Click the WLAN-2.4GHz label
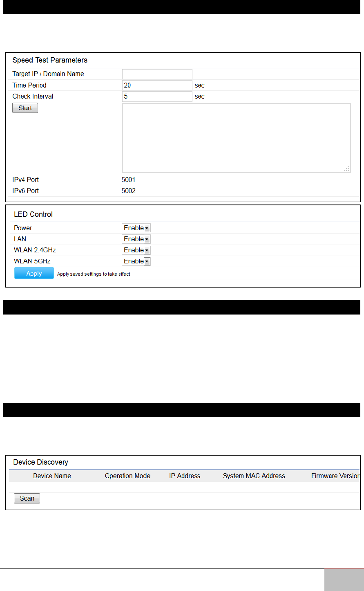The height and width of the screenshot is (591, 364). tap(35, 250)
